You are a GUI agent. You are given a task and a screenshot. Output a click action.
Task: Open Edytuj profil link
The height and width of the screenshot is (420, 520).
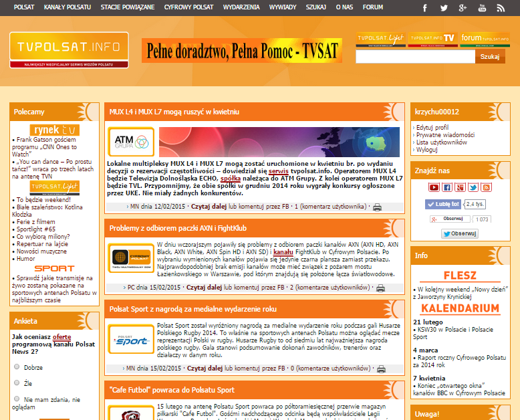(x=432, y=127)
